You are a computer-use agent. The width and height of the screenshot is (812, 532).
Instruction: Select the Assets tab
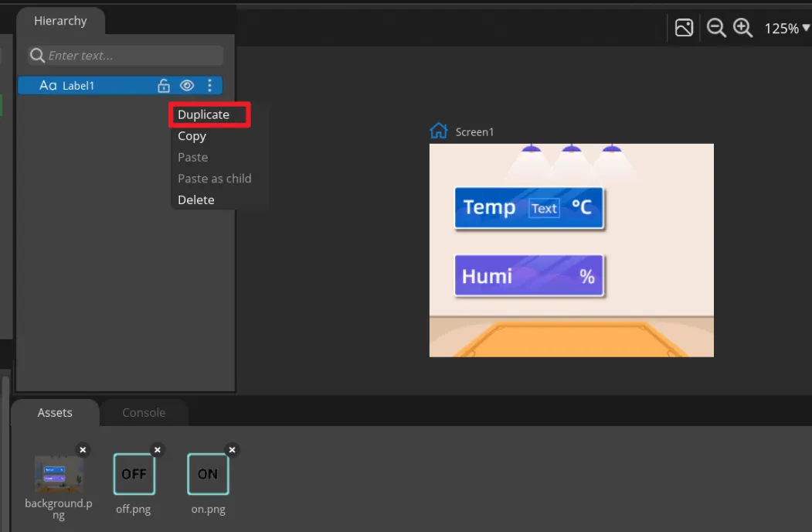pyautogui.click(x=55, y=413)
